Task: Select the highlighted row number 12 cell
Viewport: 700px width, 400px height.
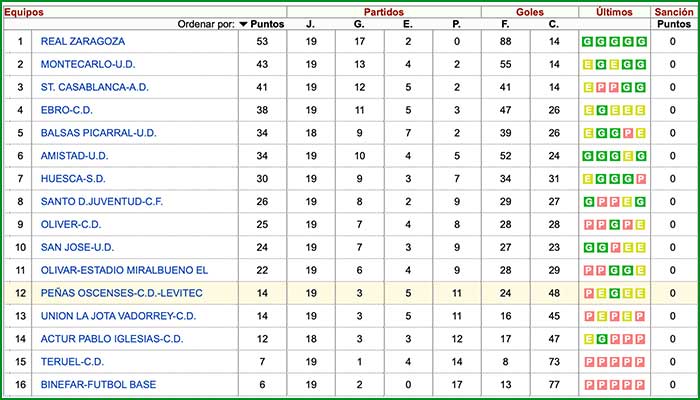Action: click(19, 294)
